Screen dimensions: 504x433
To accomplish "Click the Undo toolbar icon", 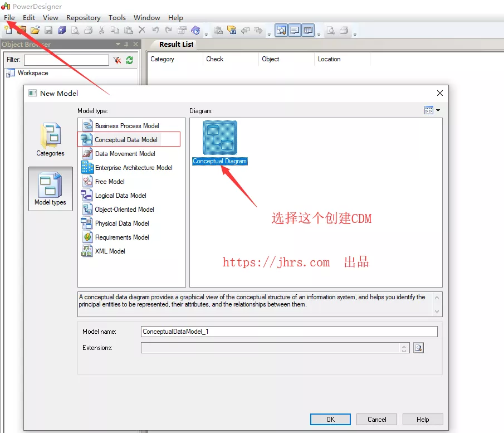I will (x=155, y=30).
